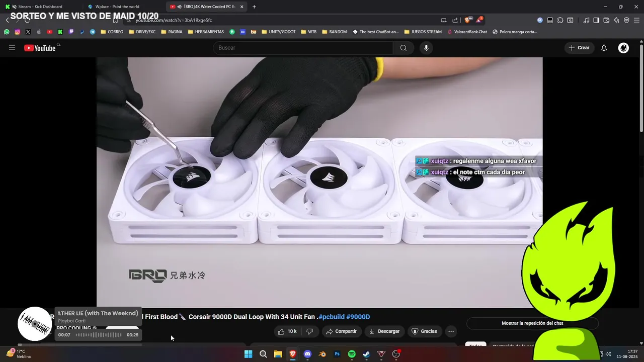The width and height of the screenshot is (644, 362).
Task: Open the HERRAMIENTAS bookmarks folder
Action: coord(206,32)
